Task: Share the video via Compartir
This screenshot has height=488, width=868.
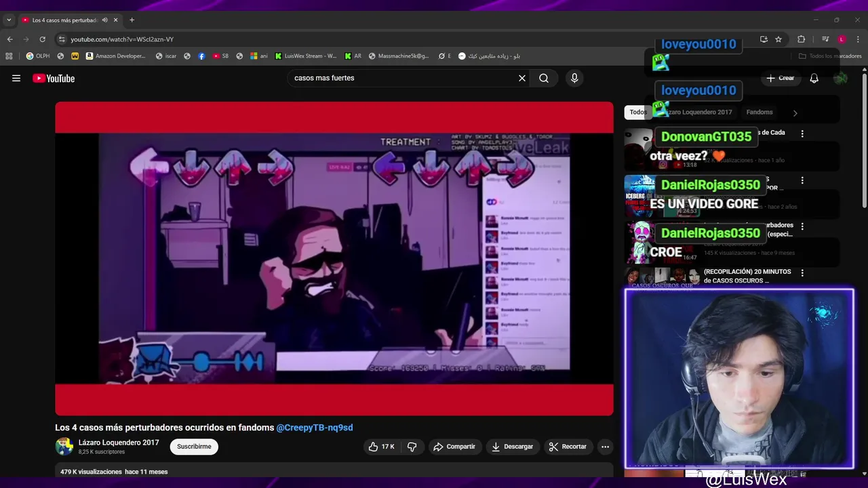Action: tap(454, 447)
